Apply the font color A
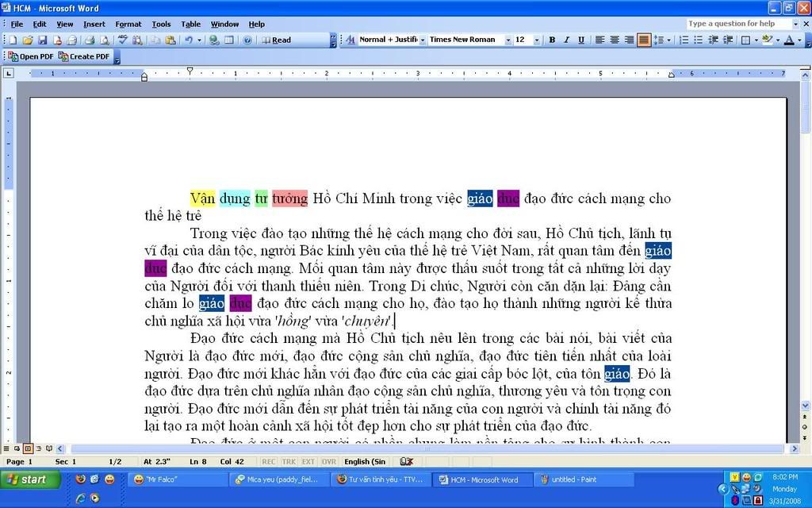The image size is (812, 508). [x=789, y=40]
